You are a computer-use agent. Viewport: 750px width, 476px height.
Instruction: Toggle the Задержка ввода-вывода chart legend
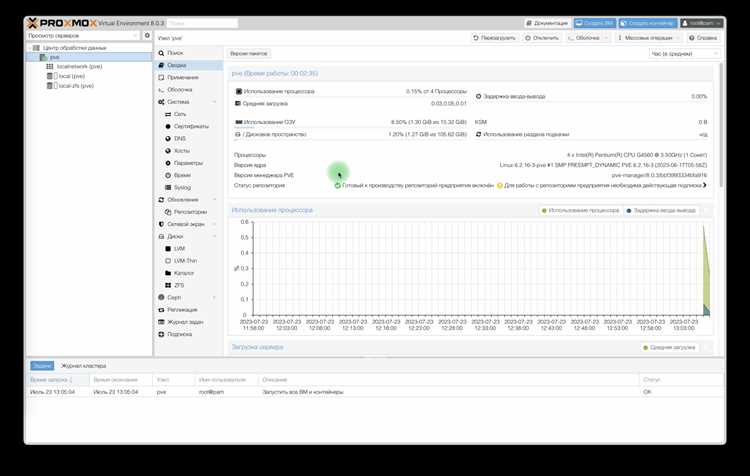(x=661, y=210)
